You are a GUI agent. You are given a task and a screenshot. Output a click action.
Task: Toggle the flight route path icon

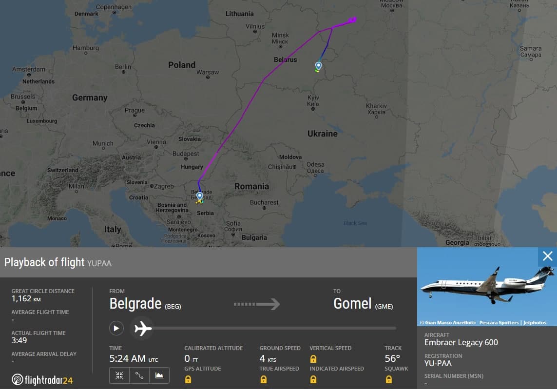coord(139,375)
